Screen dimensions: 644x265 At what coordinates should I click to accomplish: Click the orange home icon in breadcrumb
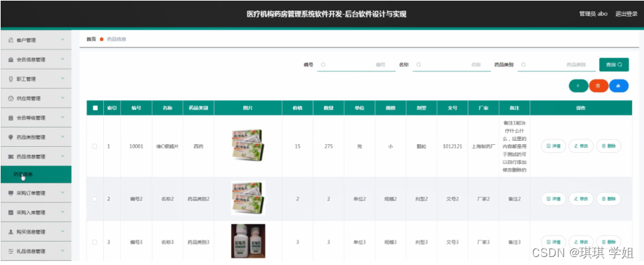pos(101,39)
